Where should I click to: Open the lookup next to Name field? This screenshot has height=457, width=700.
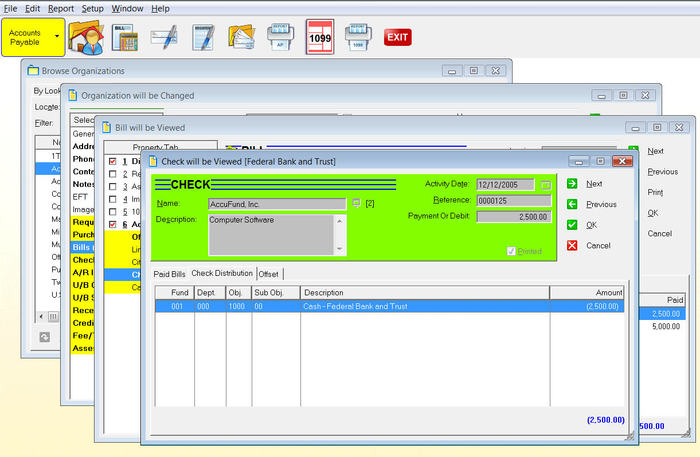(355, 203)
